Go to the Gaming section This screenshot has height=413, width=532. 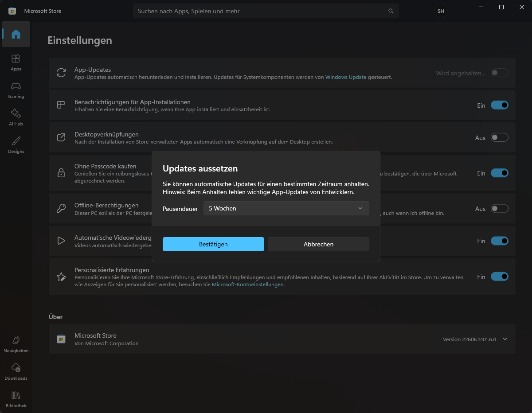tap(16, 90)
